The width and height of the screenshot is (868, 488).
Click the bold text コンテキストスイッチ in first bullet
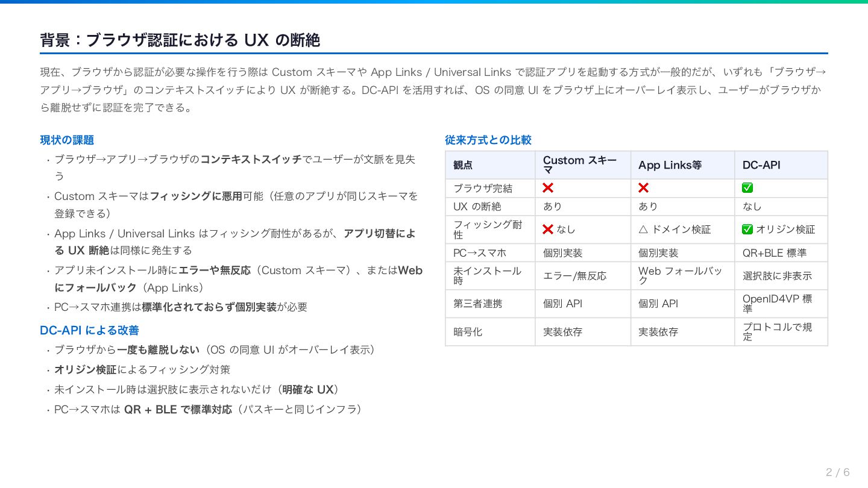click(251, 160)
